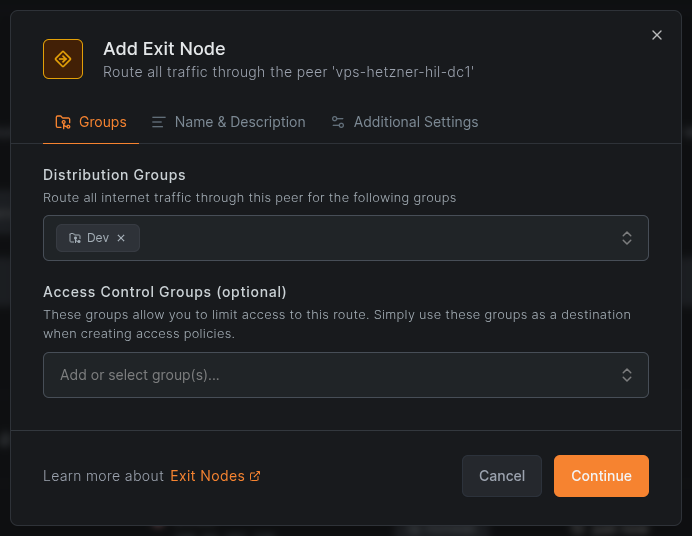Click the group icon on Dev chip

(x=75, y=238)
